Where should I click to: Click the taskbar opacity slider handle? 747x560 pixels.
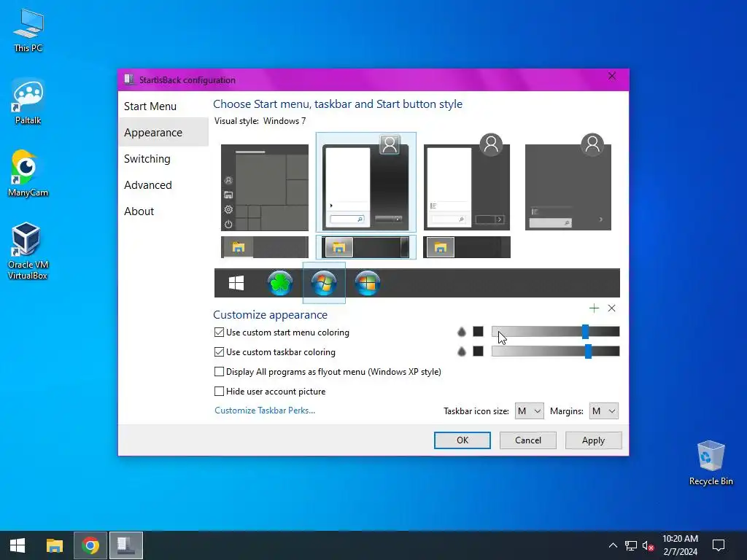589,351
